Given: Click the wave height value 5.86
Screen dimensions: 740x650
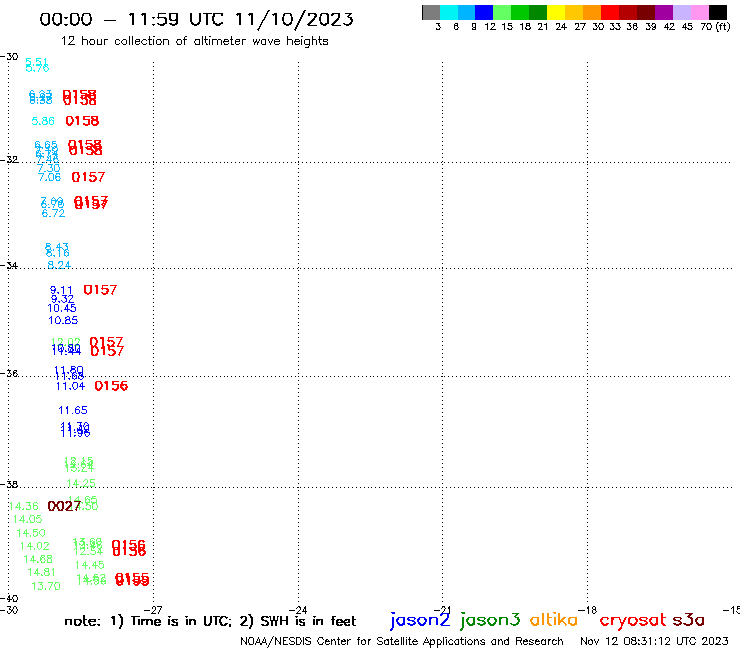Looking at the screenshot, I should pyautogui.click(x=43, y=121).
